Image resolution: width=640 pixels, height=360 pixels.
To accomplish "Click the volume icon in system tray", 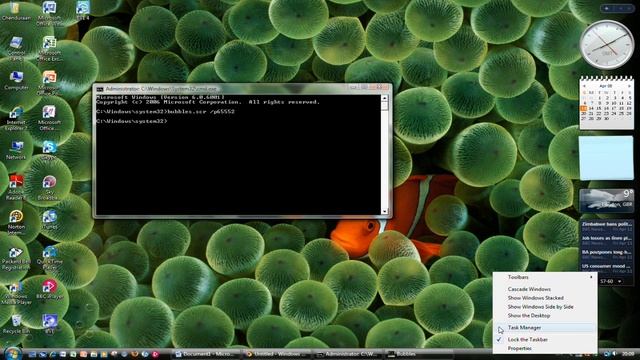I will (614, 354).
